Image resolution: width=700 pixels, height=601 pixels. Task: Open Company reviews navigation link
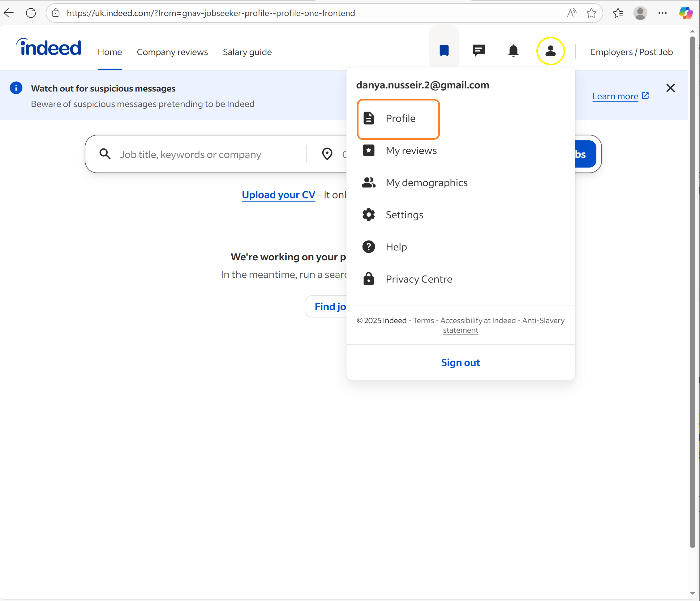coord(172,52)
